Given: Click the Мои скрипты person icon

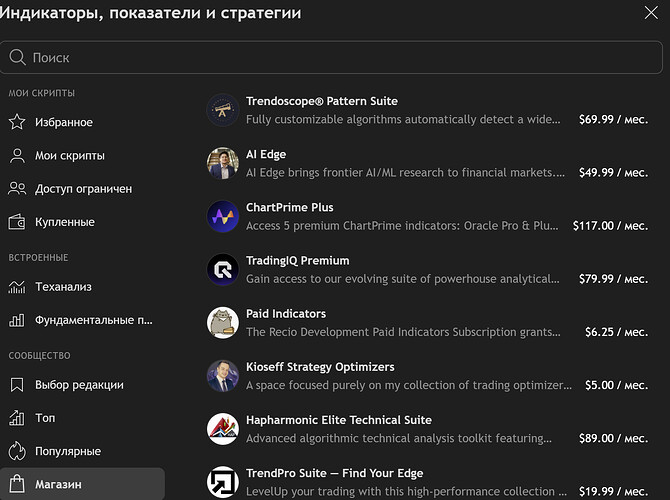Looking at the screenshot, I should pyautogui.click(x=17, y=156).
